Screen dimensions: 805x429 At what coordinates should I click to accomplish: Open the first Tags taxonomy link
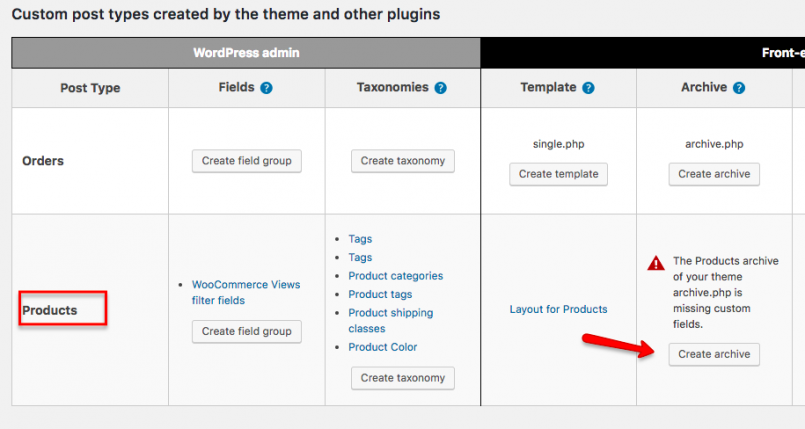click(360, 239)
